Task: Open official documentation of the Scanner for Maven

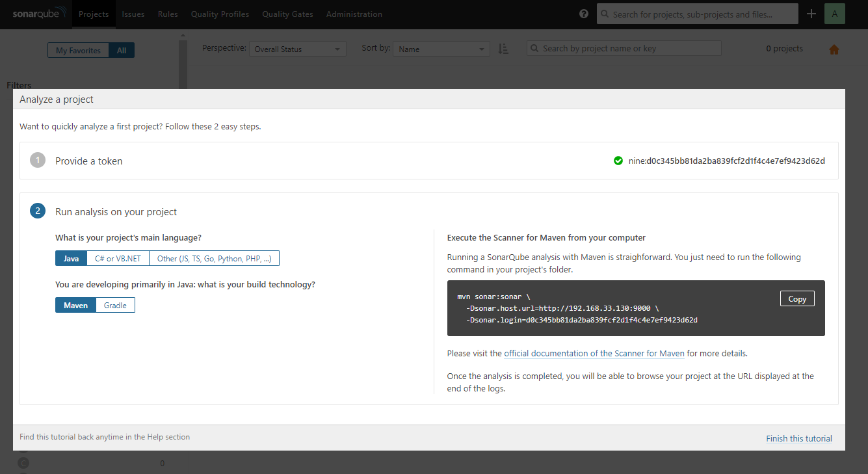Action: coord(594,353)
